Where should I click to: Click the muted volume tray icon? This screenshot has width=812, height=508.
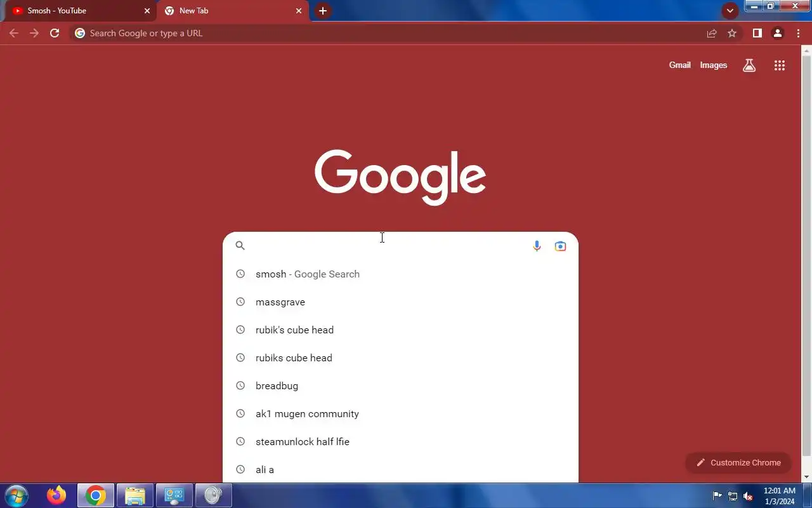[x=748, y=496]
